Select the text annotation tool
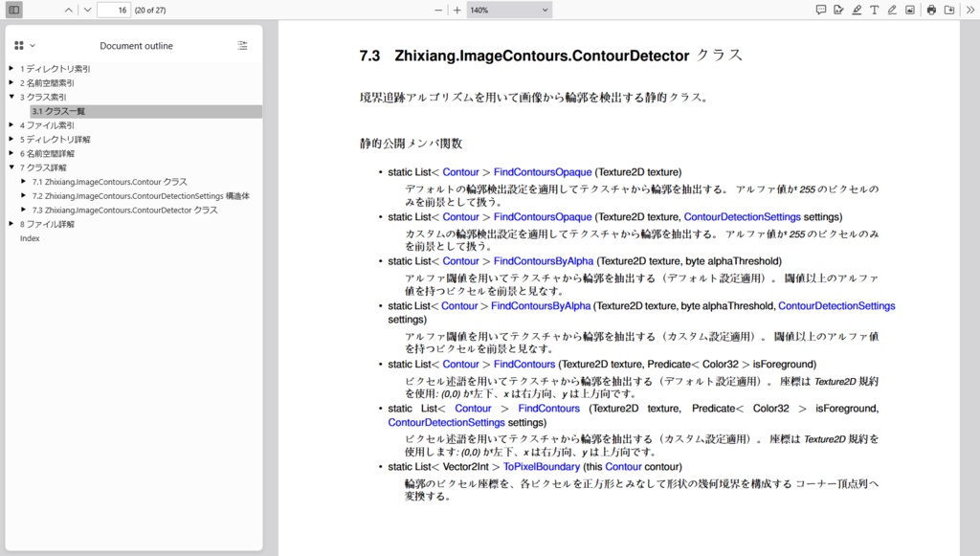 point(875,10)
